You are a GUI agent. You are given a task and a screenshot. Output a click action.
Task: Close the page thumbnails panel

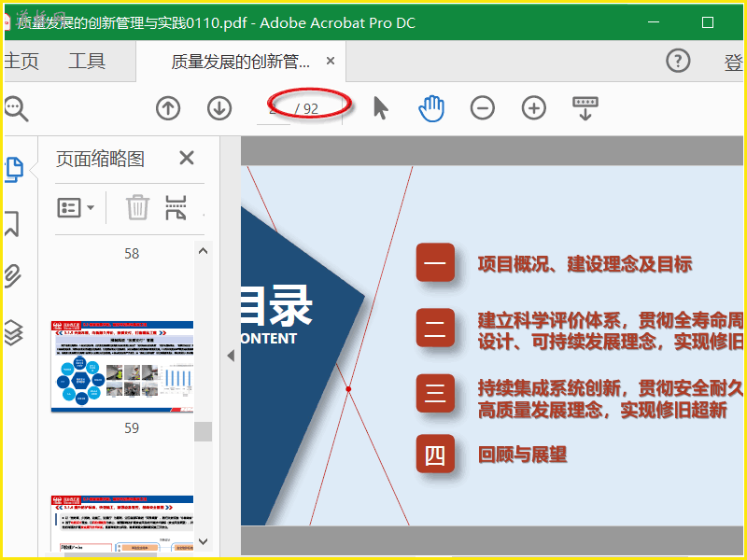pyautogui.click(x=187, y=158)
